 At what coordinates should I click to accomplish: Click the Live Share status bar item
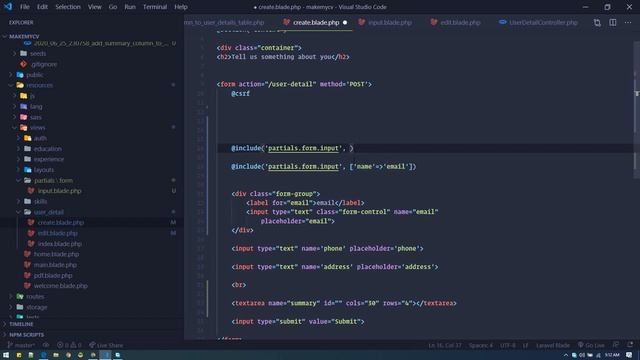point(106,345)
